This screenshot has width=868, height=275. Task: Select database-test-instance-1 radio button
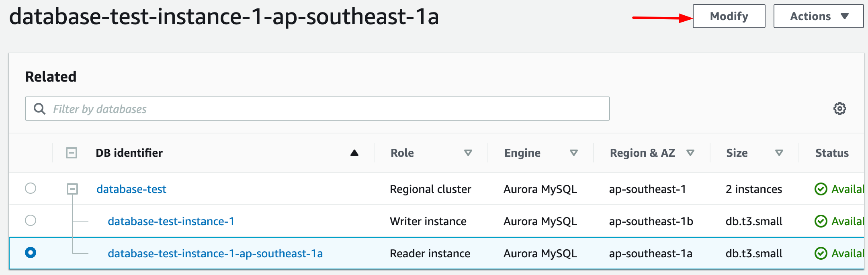(31, 220)
